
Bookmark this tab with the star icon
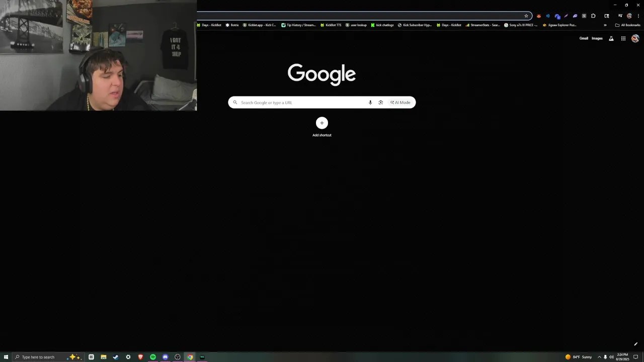tap(526, 16)
